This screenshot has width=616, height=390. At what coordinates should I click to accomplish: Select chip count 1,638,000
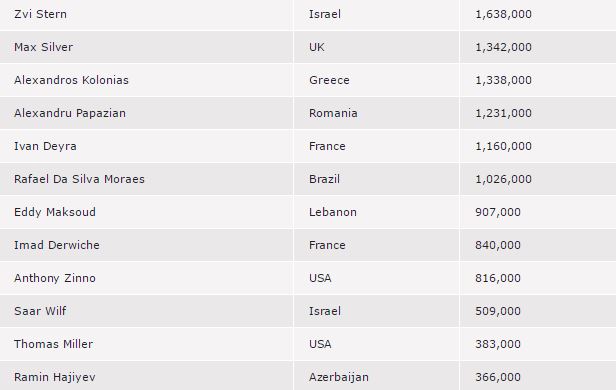tap(503, 14)
